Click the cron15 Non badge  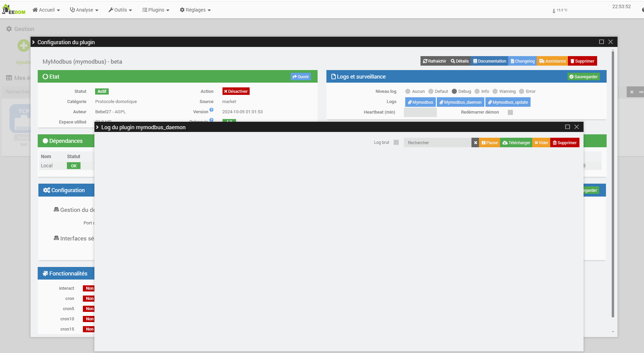click(x=89, y=329)
